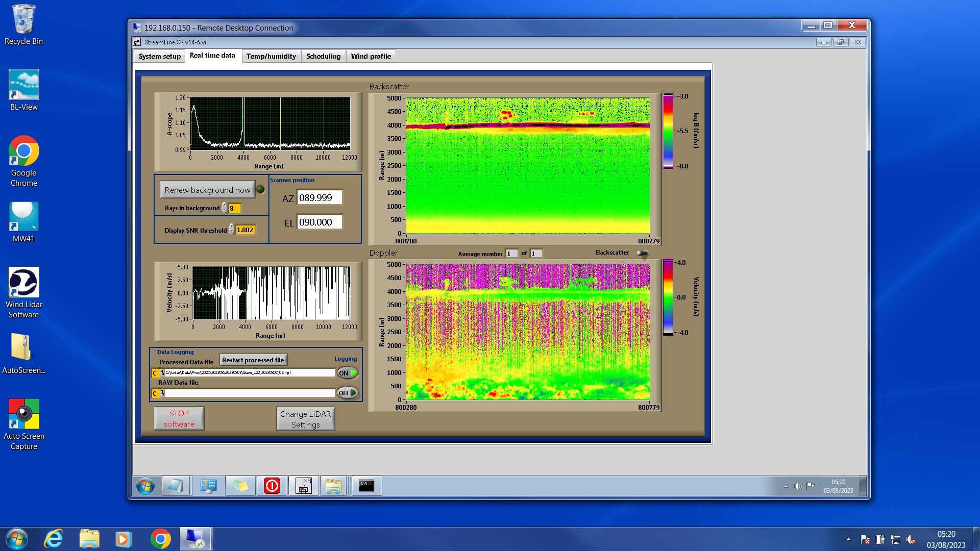Open processed data file path browse selector
The width and height of the screenshot is (980, 551).
pyautogui.click(x=162, y=373)
